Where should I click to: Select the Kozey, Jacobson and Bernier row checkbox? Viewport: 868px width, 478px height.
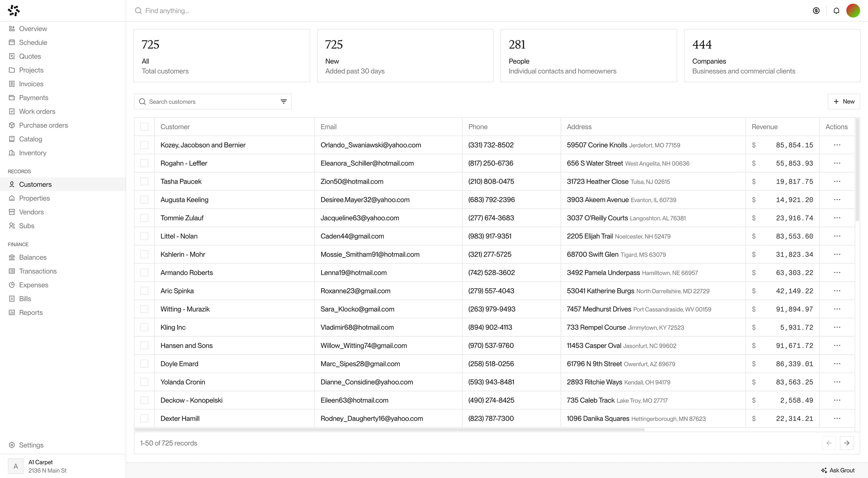144,145
